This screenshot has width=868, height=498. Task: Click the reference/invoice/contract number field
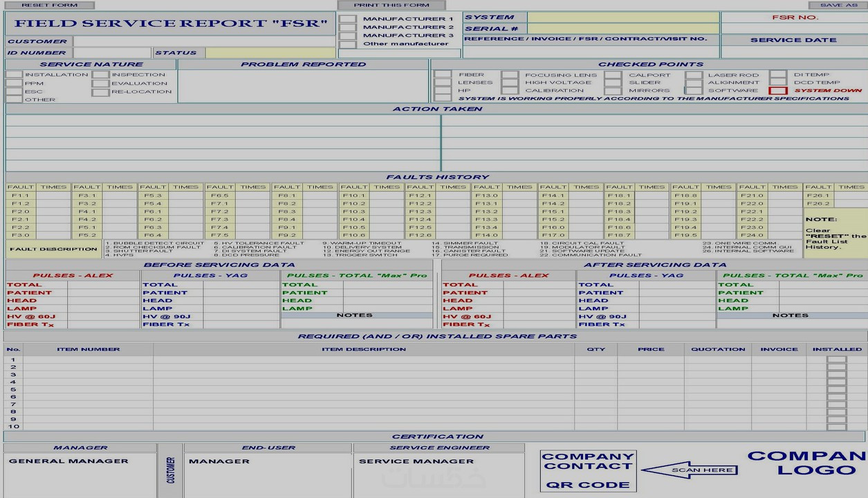point(591,51)
